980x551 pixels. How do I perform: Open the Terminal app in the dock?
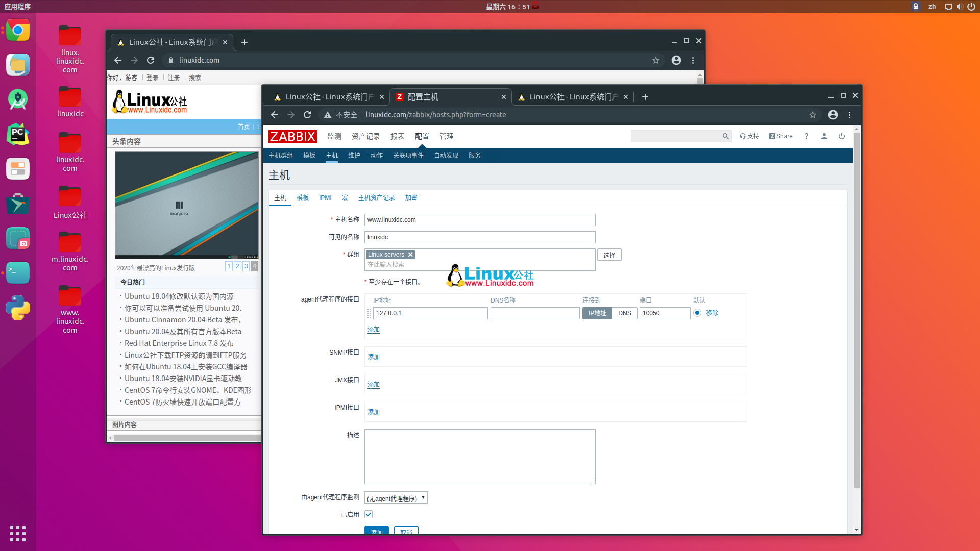tap(18, 272)
